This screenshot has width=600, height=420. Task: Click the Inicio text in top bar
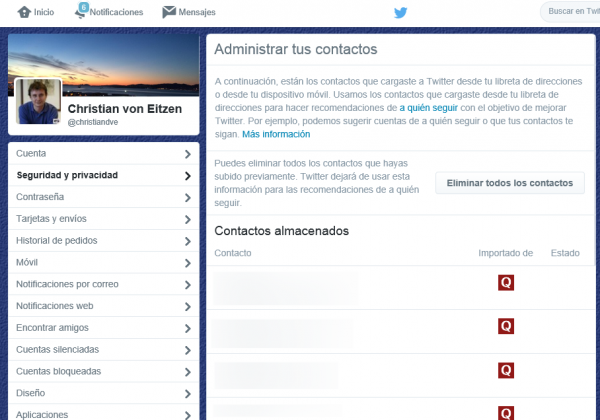click(x=44, y=12)
